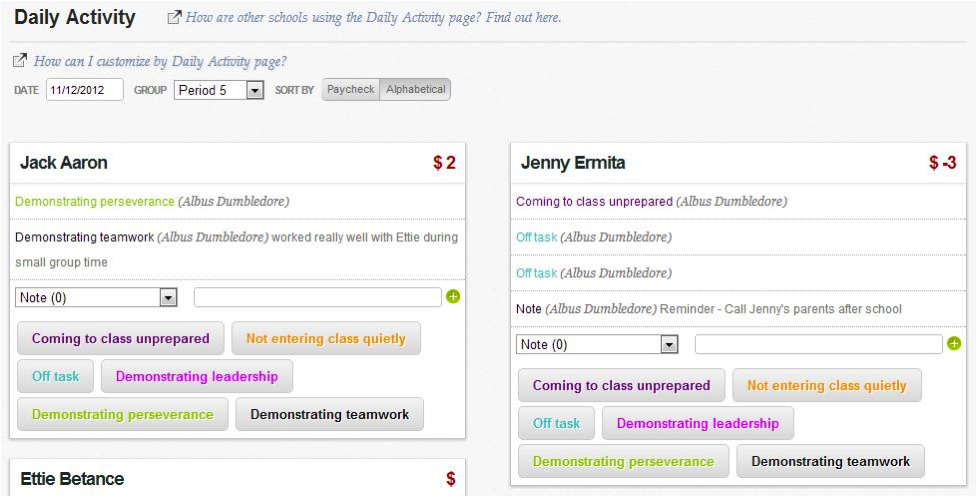Click external link icon beside 'How can I customize'

(20, 60)
